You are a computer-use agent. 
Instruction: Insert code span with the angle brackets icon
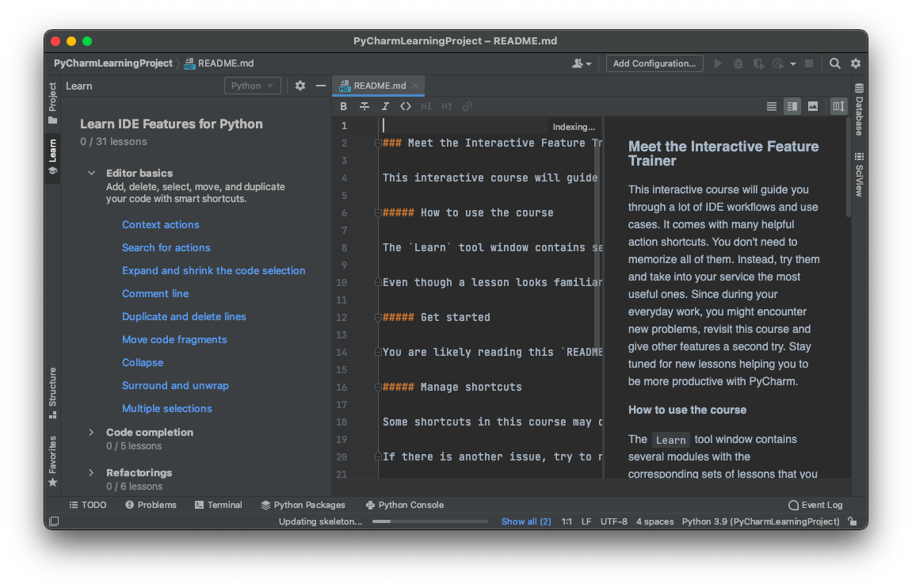click(406, 106)
